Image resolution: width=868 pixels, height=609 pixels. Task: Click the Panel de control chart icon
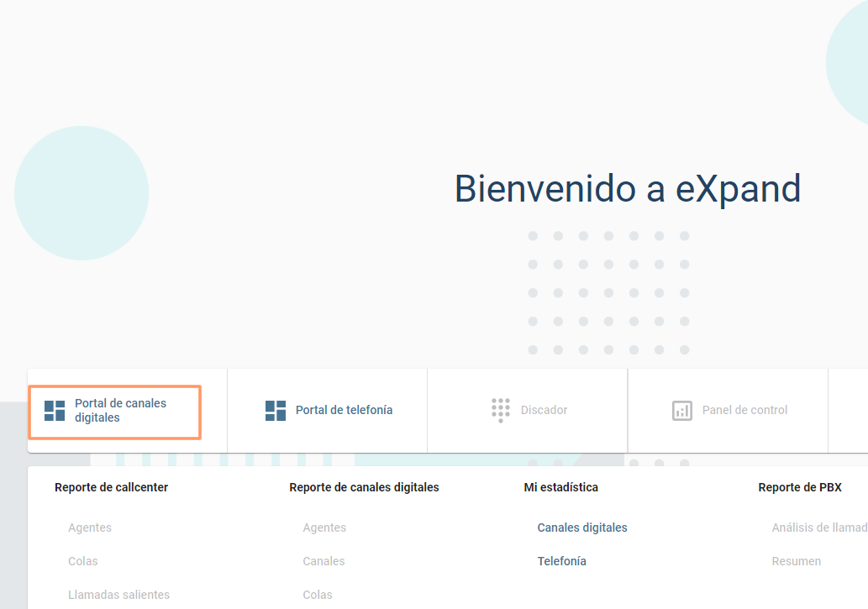tap(682, 411)
